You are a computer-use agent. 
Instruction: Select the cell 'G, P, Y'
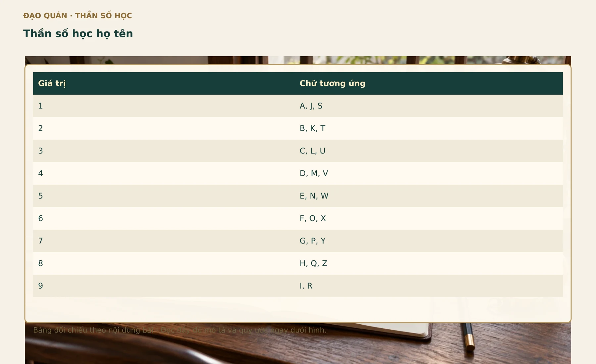(x=429, y=241)
